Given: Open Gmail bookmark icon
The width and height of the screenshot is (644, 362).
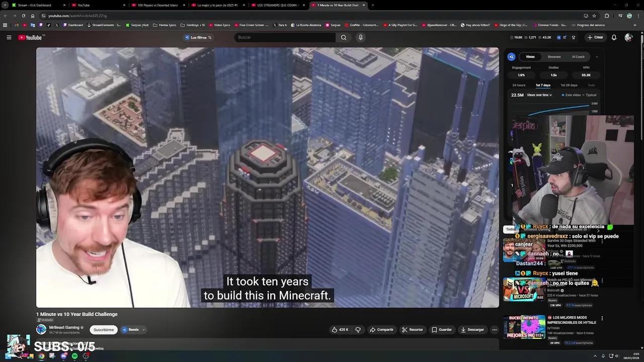Looking at the screenshot, I should coord(16,25).
